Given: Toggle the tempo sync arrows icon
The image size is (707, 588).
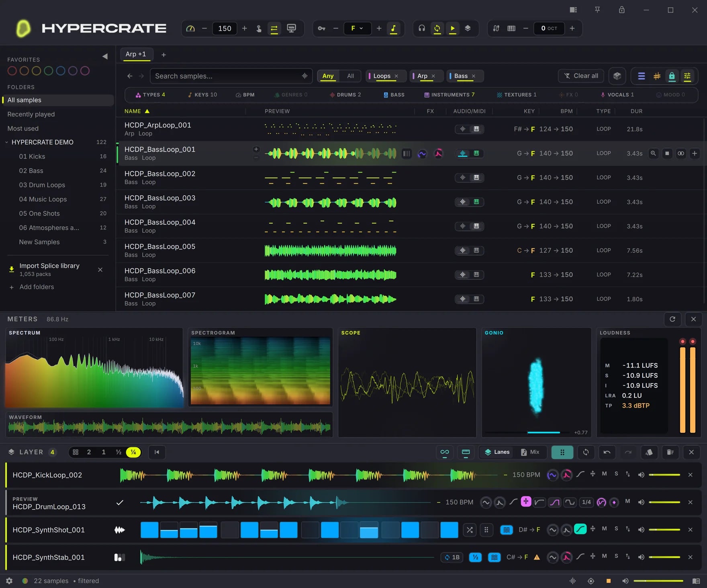Looking at the screenshot, I should 274,29.
